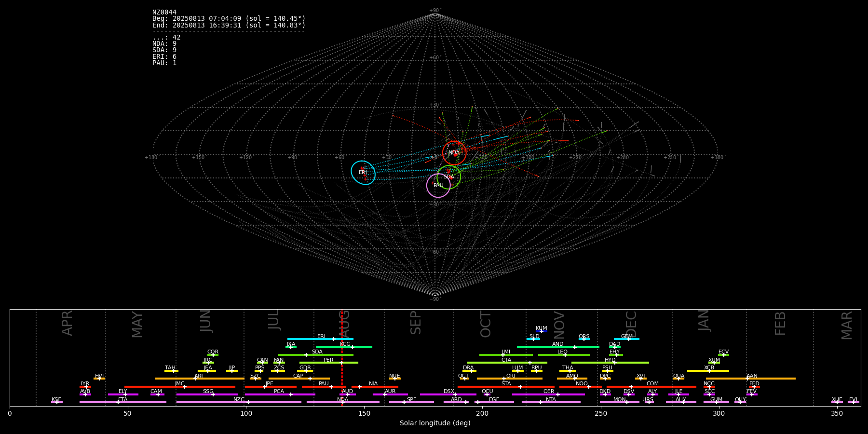Click the XHE shower label

pos(837,400)
